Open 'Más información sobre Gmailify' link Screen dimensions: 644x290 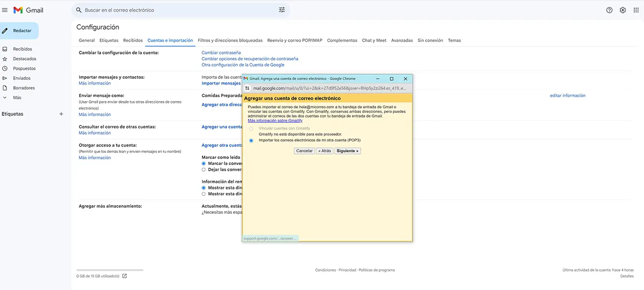[x=275, y=121]
